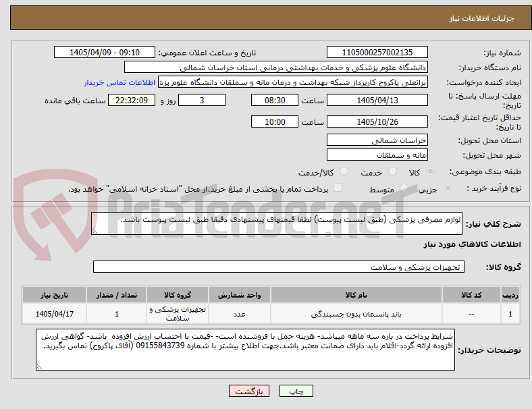Click the بازگشت back button
This screenshot has height=409, width=532.
tap(249, 391)
